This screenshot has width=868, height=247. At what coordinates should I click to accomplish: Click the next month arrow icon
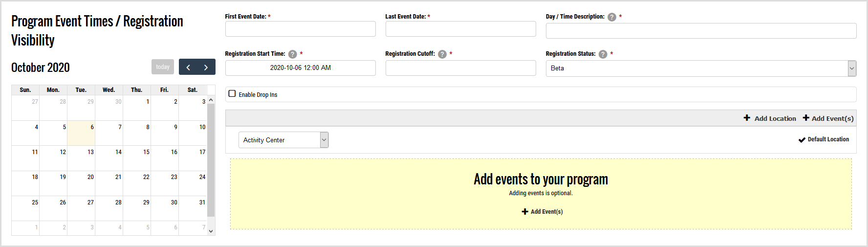pos(206,67)
